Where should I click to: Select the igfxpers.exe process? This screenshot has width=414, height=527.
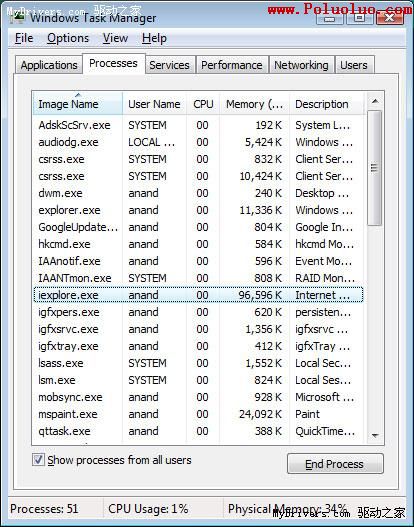pyautogui.click(x=198, y=312)
